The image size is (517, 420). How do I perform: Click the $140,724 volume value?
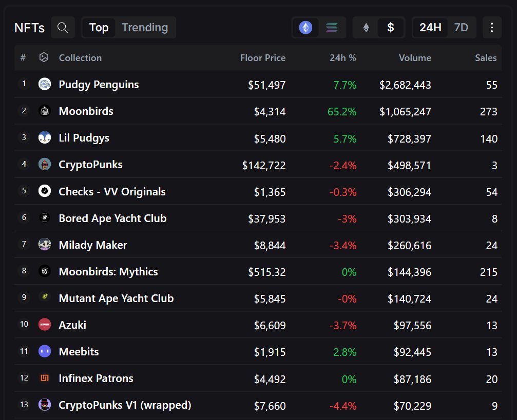[x=409, y=299]
